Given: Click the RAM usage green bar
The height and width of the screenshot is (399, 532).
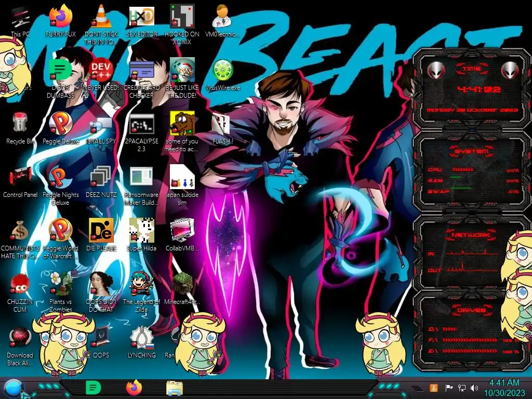Looking at the screenshot, I should [455, 178].
